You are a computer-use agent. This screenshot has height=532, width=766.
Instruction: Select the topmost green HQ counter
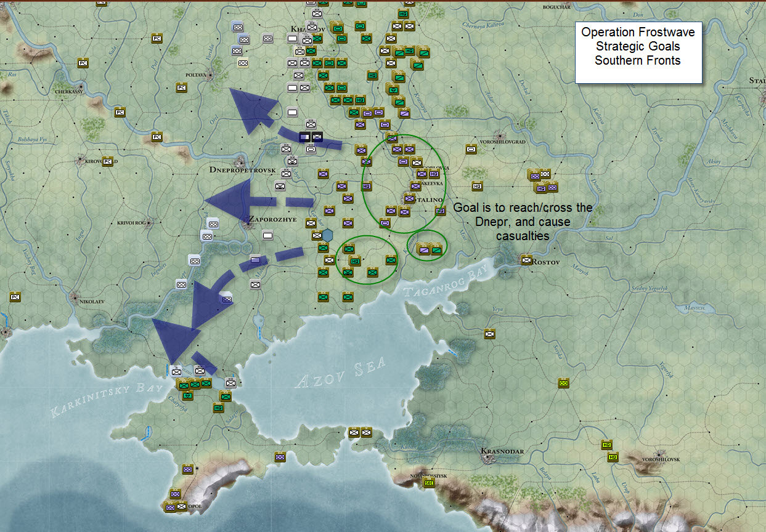[404, 14]
